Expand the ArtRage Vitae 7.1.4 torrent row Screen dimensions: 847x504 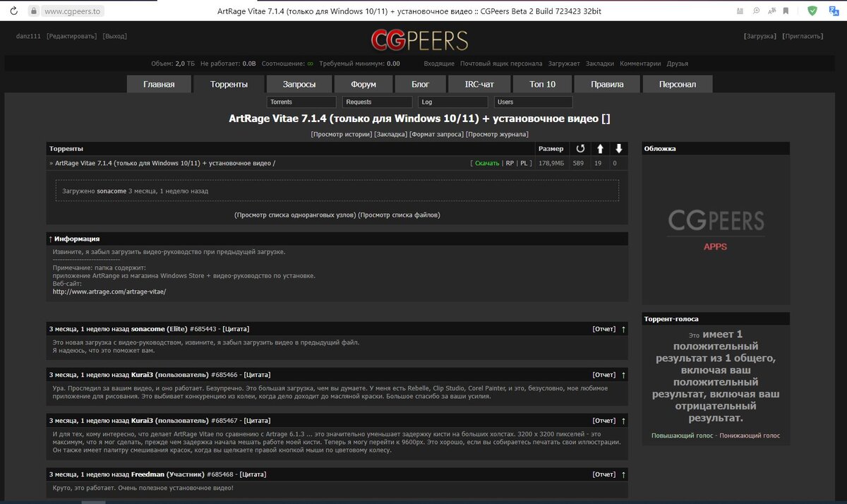point(163,163)
